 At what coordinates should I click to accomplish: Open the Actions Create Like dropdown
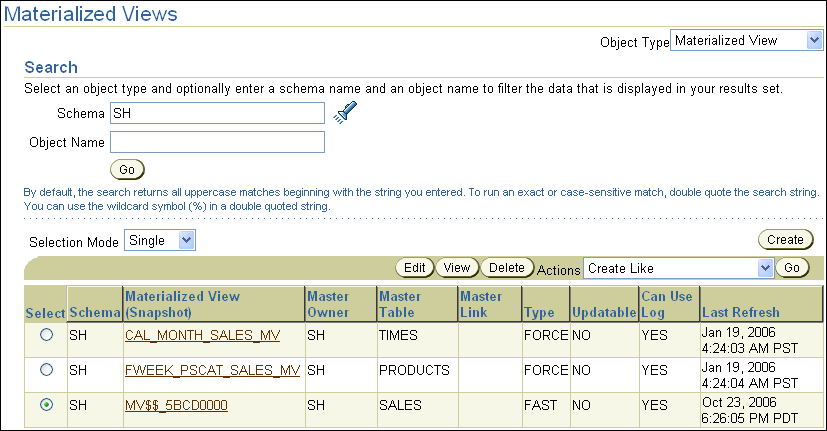[x=679, y=268]
